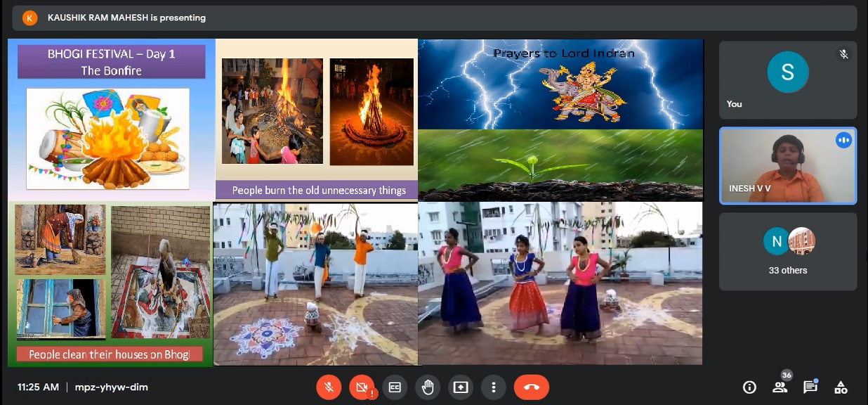Open the chat panel
The image size is (868, 405).
click(810, 387)
